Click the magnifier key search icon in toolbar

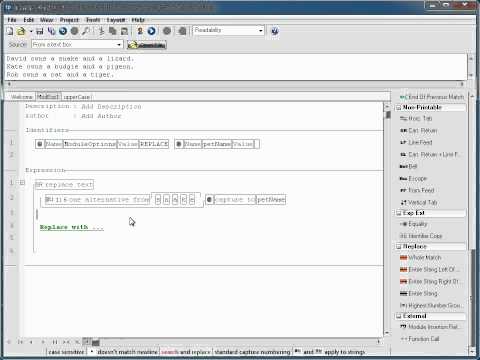[x=86, y=31]
